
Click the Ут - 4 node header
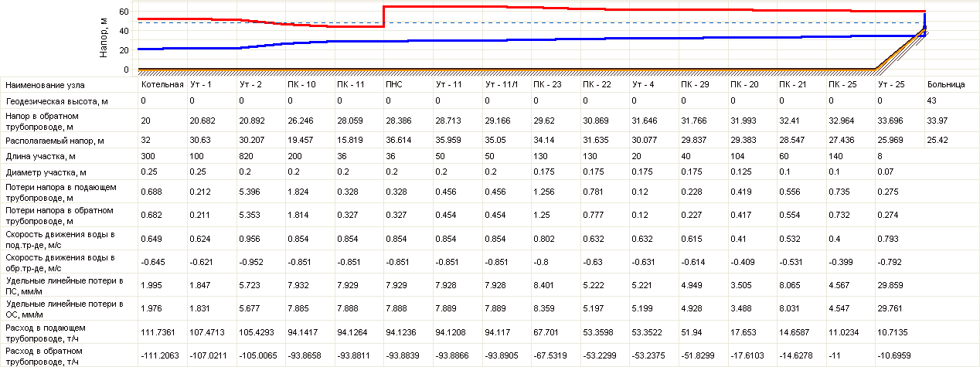pyautogui.click(x=643, y=84)
